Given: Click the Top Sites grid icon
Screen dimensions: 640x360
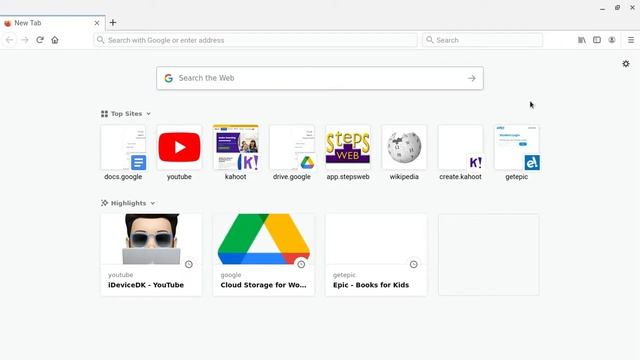Looking at the screenshot, I should pyautogui.click(x=104, y=114).
